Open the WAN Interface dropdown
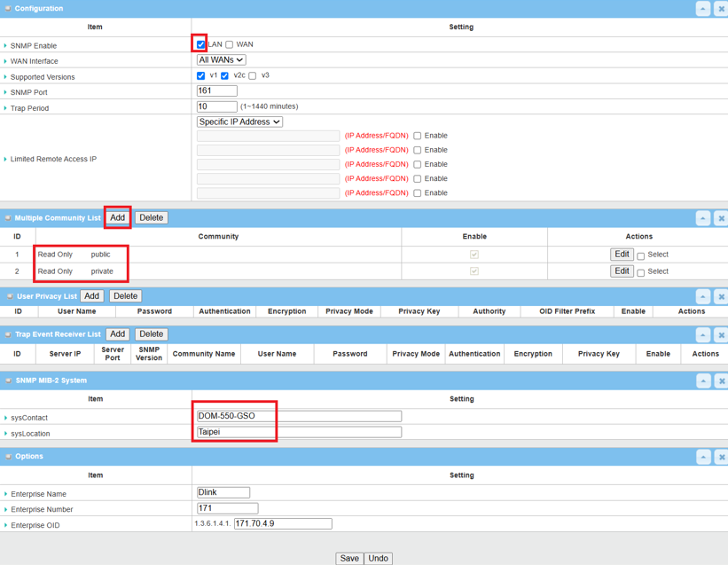The width and height of the screenshot is (728, 565). 221,60
